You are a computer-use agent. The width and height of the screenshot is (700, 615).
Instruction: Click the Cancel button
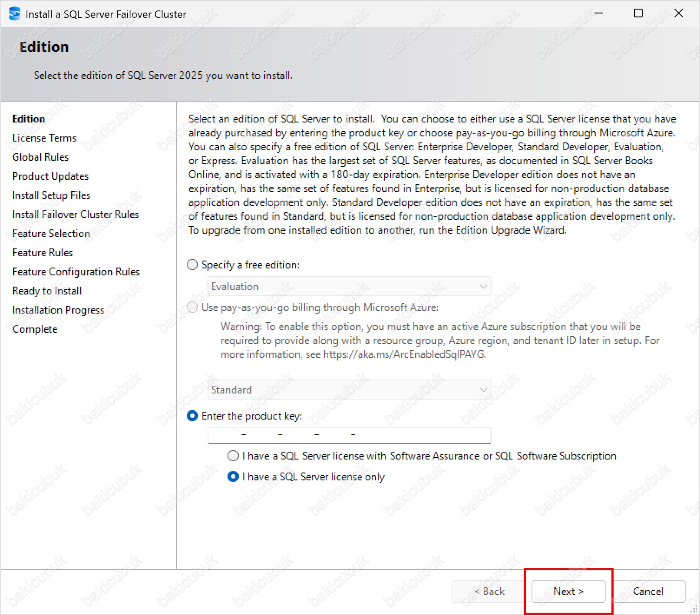coord(647,591)
